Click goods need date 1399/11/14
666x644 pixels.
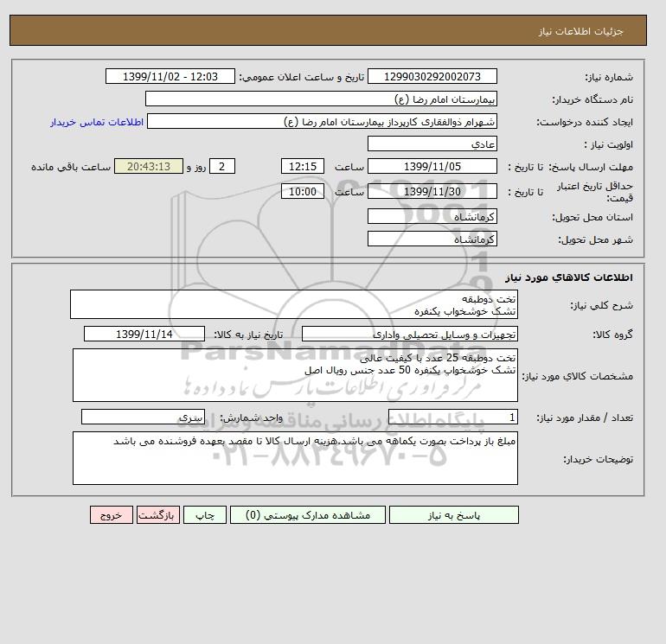pyautogui.click(x=144, y=334)
